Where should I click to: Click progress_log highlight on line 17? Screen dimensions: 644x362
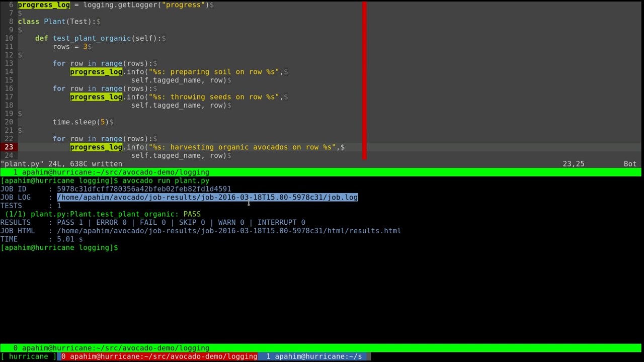(x=96, y=97)
